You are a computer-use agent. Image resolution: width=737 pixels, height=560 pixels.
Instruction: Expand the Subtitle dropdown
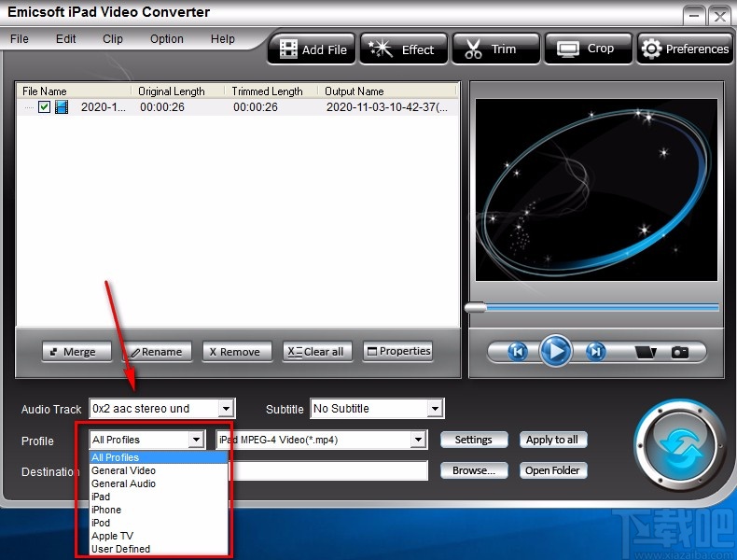pos(436,409)
